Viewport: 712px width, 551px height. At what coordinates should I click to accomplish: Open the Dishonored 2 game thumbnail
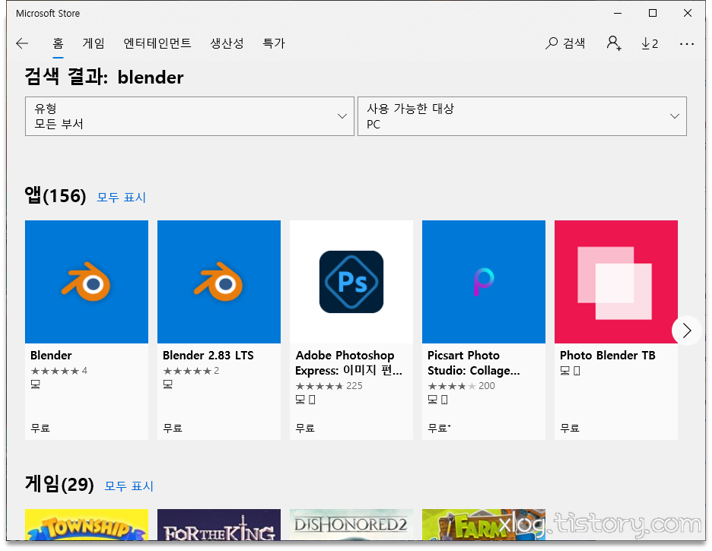click(351, 525)
